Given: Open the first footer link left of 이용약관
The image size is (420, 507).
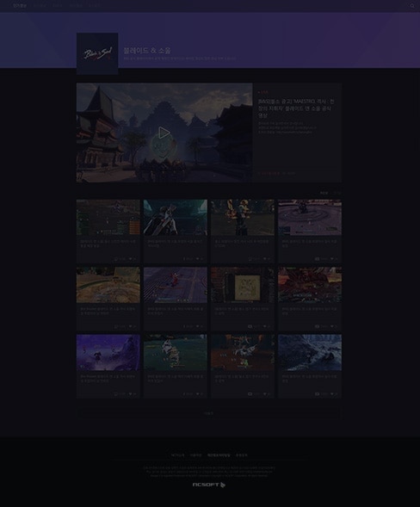Looking at the screenshot, I should [177, 455].
